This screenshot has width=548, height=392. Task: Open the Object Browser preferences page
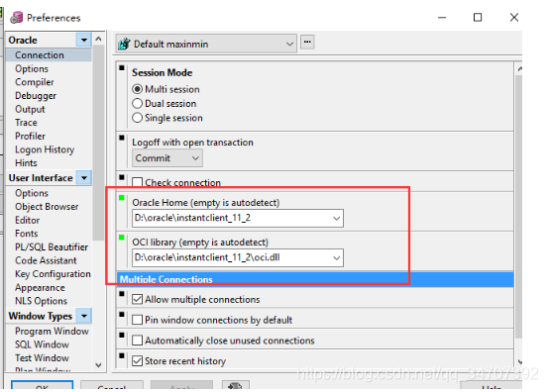47,207
